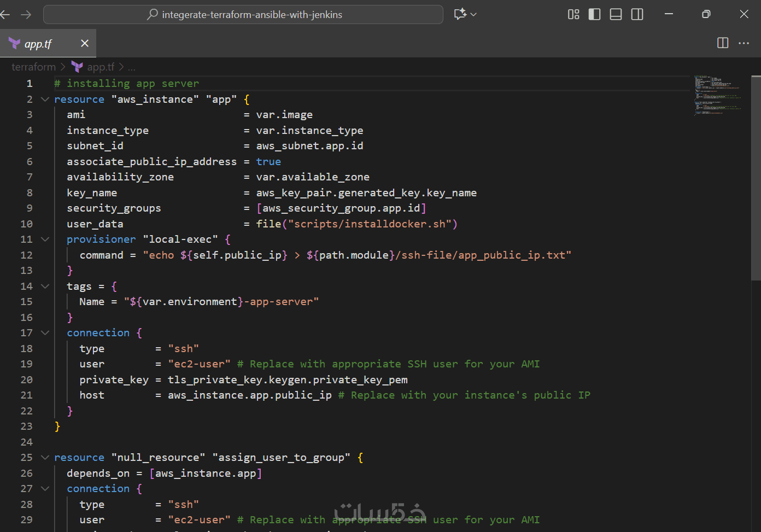This screenshot has width=761, height=532.
Task: Click the app.tf breadcrumb item
Action: click(x=101, y=67)
